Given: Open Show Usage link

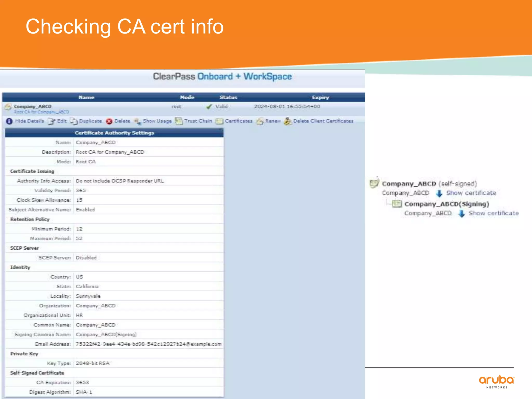Looking at the screenshot, I should 157,121.
